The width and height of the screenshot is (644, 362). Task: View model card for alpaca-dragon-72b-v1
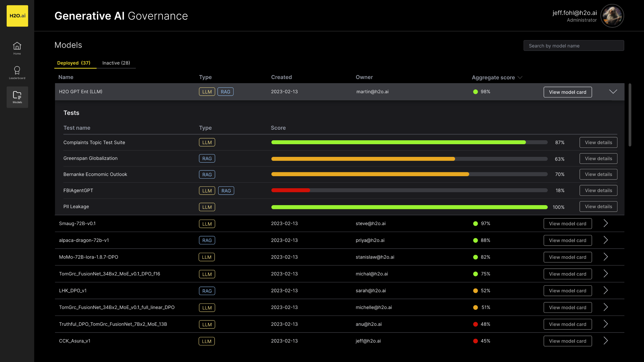[568, 240]
